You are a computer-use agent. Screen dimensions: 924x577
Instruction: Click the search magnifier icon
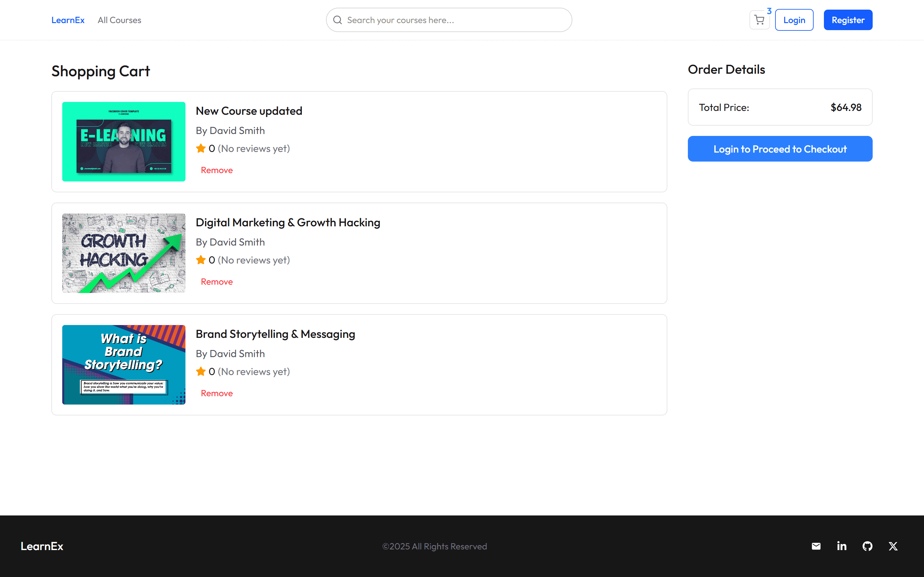338,20
